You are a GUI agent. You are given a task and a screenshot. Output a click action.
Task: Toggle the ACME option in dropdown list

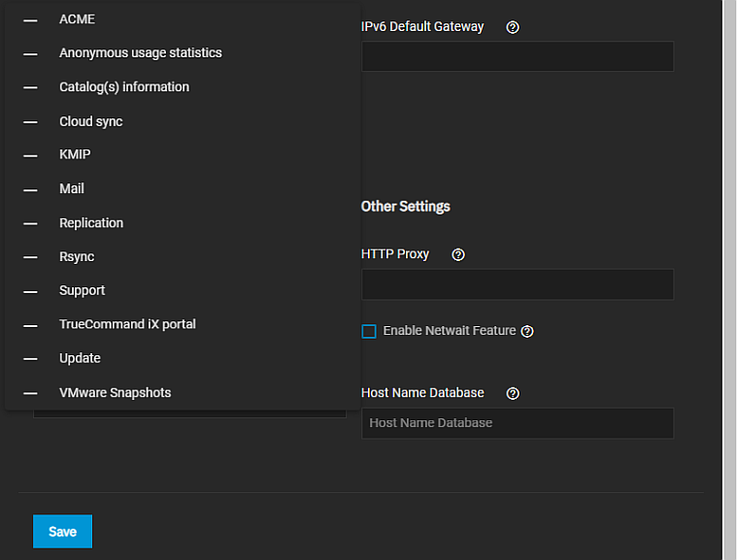(x=77, y=19)
